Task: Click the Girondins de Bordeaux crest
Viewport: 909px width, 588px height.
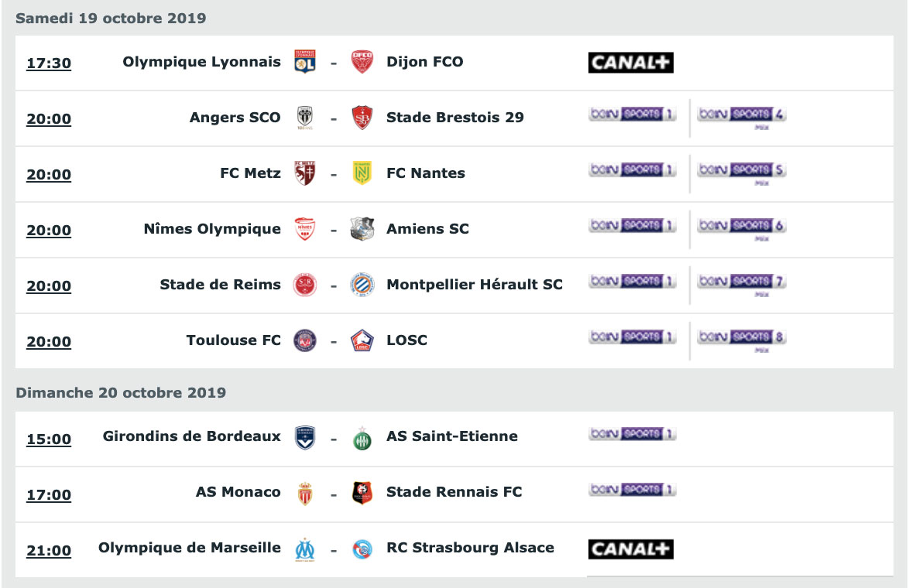Action: point(305,437)
